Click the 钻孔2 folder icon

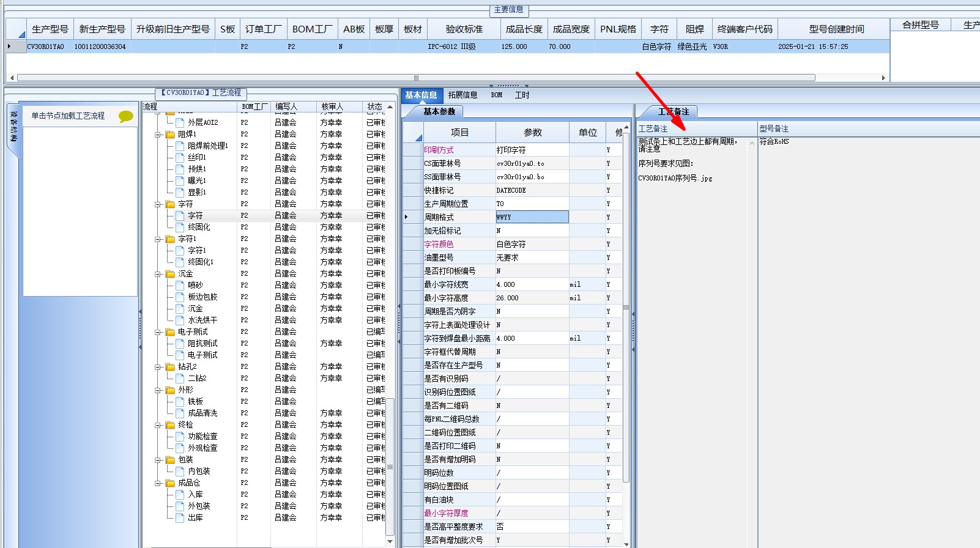point(171,366)
